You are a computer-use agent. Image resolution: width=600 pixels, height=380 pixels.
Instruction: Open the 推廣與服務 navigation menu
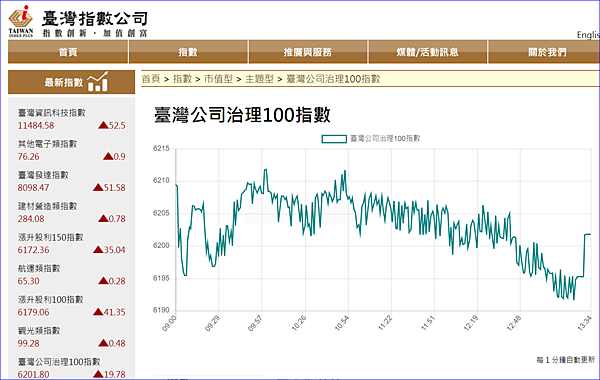[307, 52]
